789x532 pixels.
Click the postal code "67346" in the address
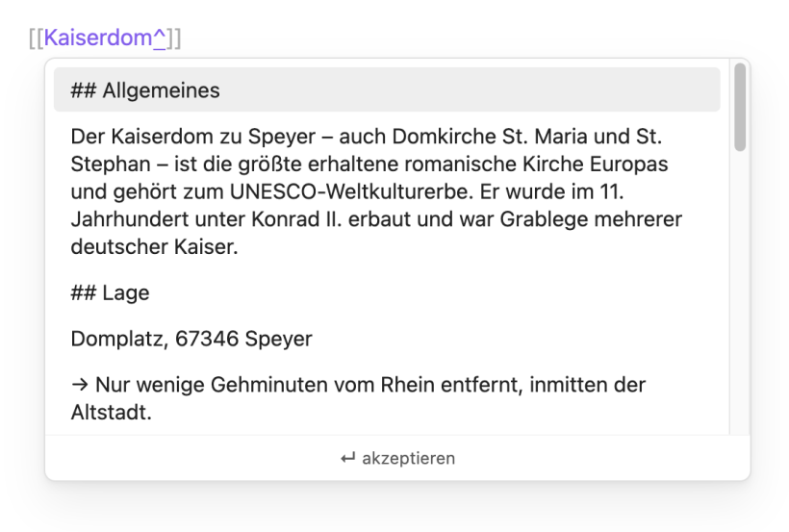[x=207, y=339]
